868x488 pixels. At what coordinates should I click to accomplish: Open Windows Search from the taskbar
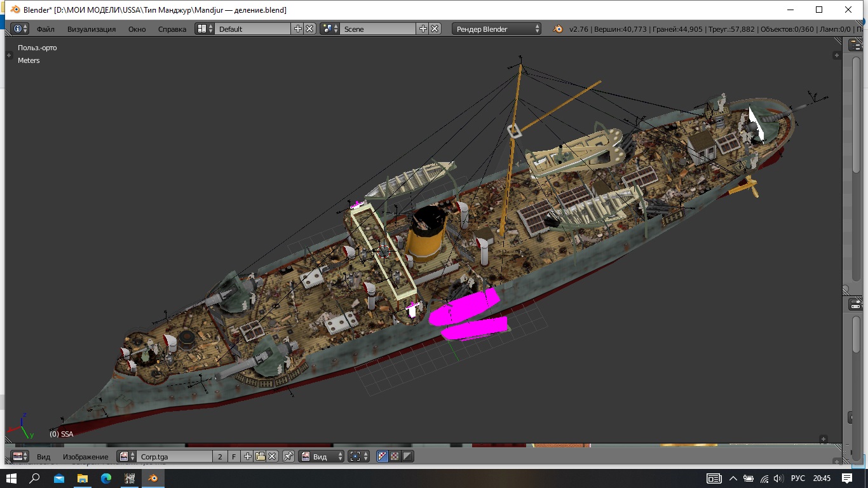(x=35, y=478)
